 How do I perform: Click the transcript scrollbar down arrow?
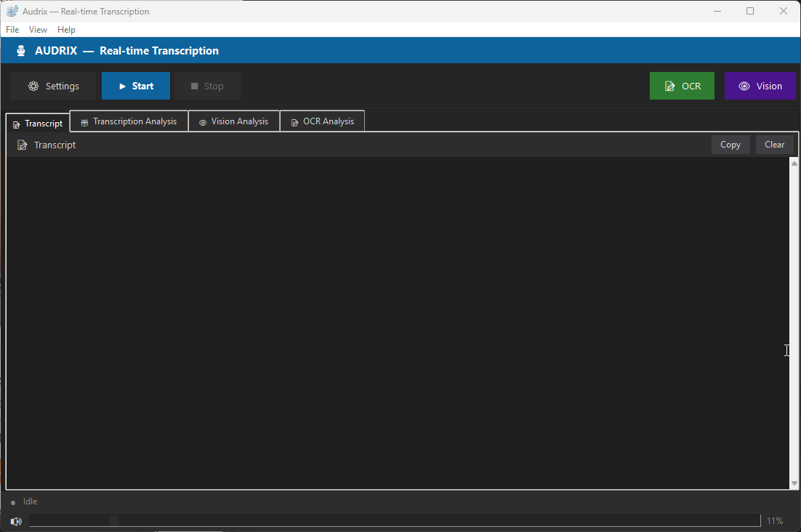794,483
